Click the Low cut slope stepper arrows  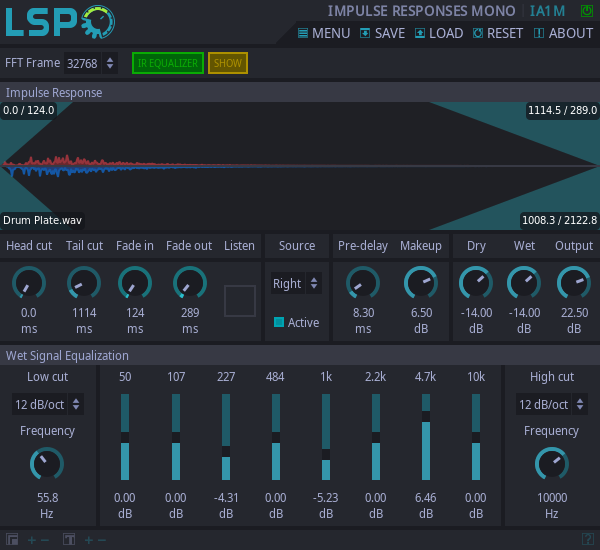(76, 404)
